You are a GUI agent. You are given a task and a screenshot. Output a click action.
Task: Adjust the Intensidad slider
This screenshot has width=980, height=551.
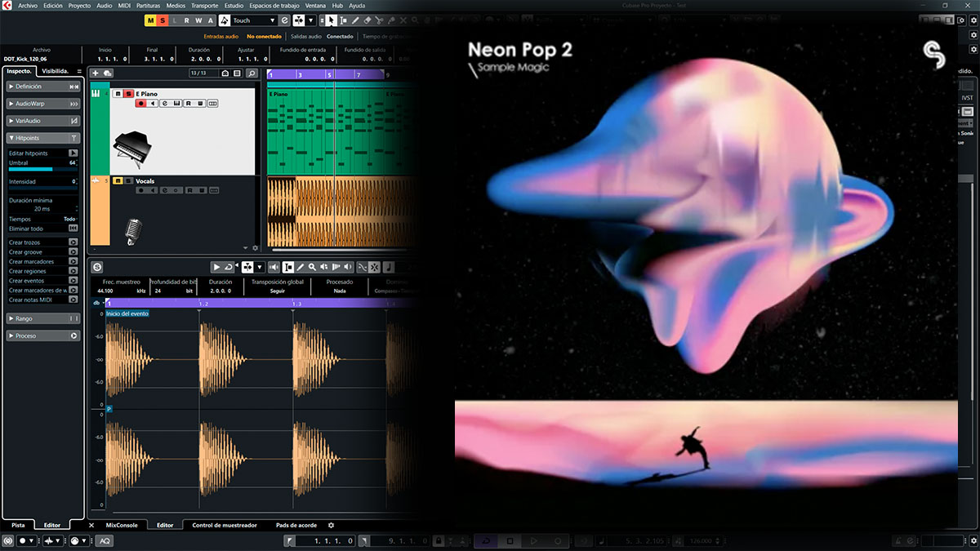point(43,187)
